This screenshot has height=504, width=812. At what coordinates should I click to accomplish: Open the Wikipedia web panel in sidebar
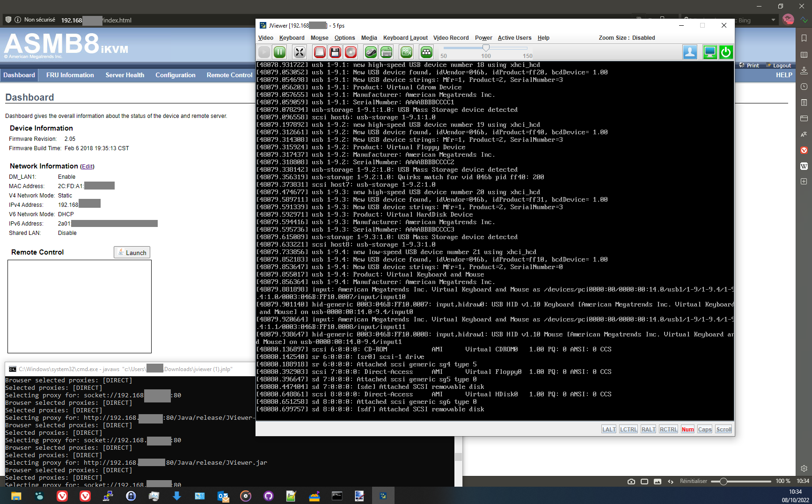click(804, 166)
